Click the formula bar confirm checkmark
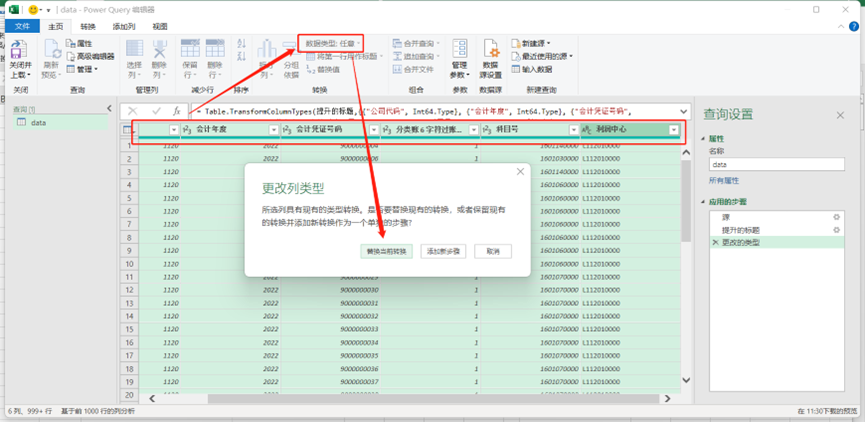 click(x=156, y=111)
